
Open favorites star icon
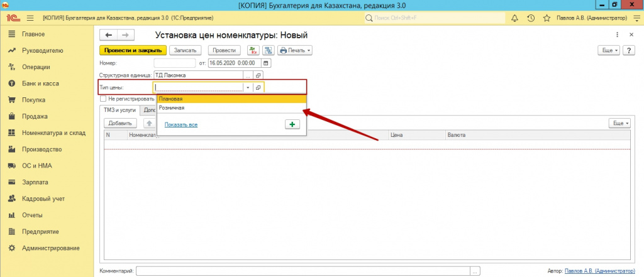547,18
